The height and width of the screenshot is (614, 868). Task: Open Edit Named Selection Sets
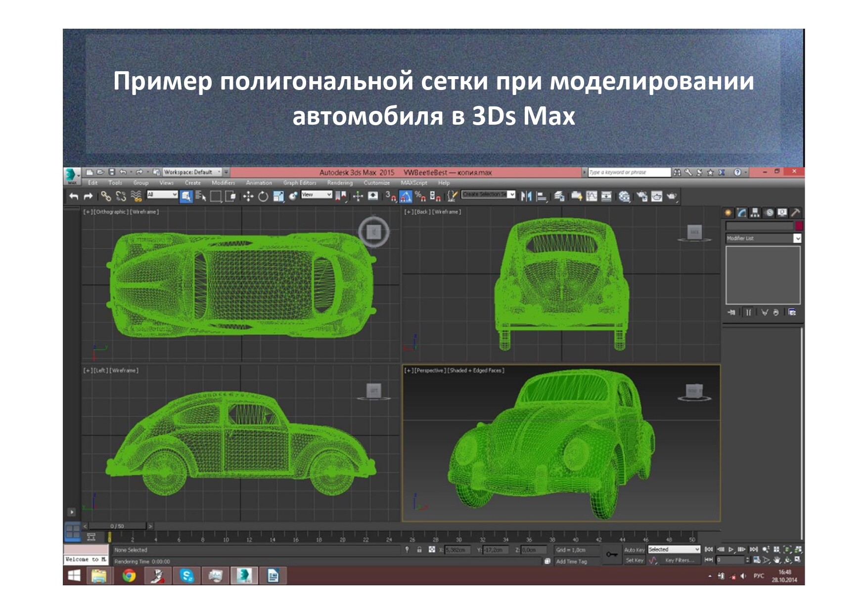452,196
